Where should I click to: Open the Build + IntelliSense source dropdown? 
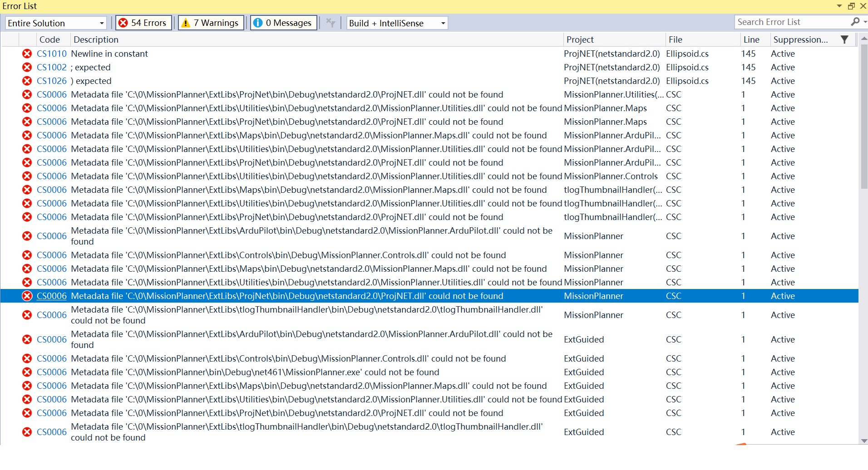coord(397,23)
